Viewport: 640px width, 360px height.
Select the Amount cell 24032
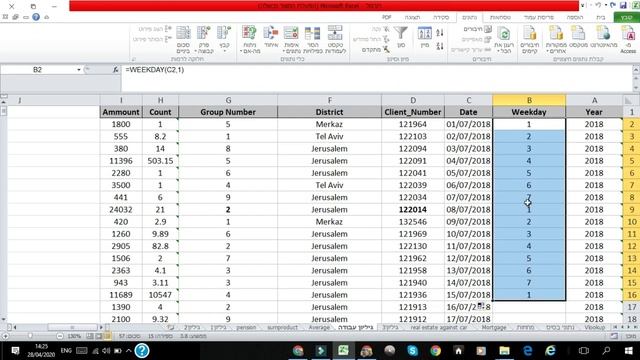click(x=121, y=209)
